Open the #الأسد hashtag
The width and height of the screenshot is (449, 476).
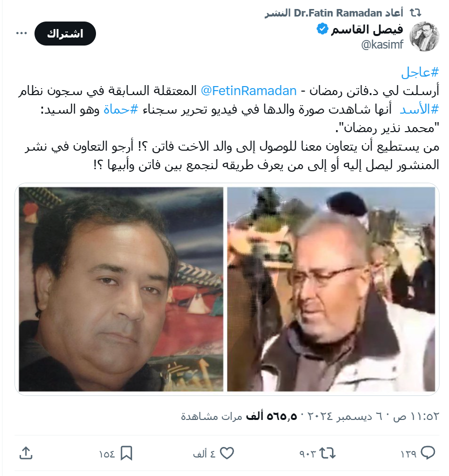[x=419, y=109]
